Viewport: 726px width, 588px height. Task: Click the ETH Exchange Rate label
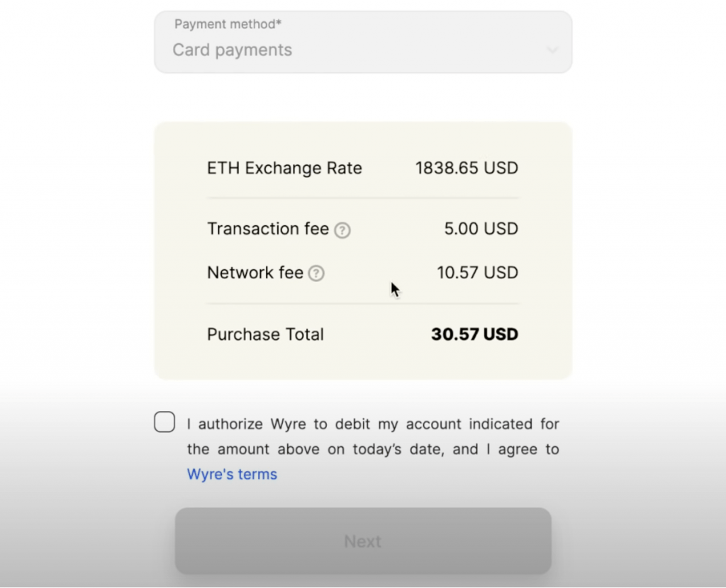click(x=284, y=168)
